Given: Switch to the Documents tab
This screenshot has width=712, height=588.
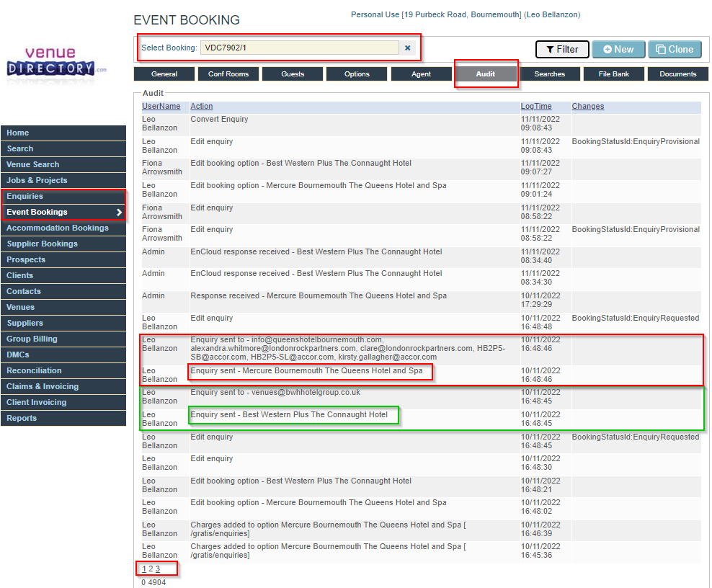Looking at the screenshot, I should point(677,74).
